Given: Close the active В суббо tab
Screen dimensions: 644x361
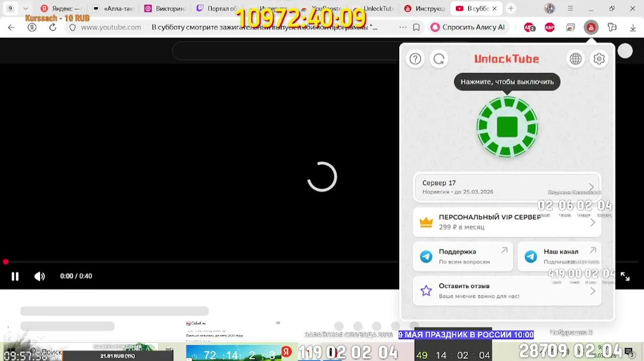Looking at the screenshot, I should (495, 9).
